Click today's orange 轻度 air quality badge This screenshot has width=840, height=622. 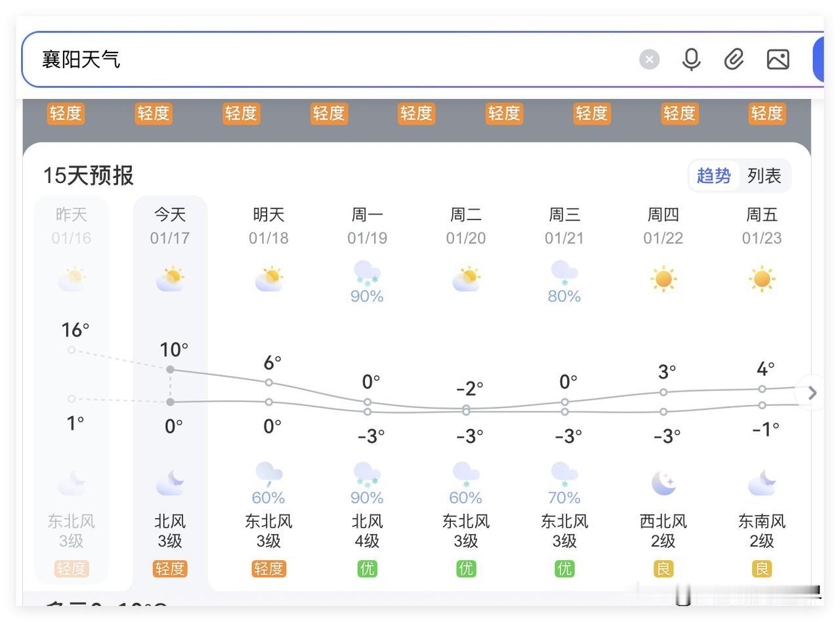pos(170,568)
